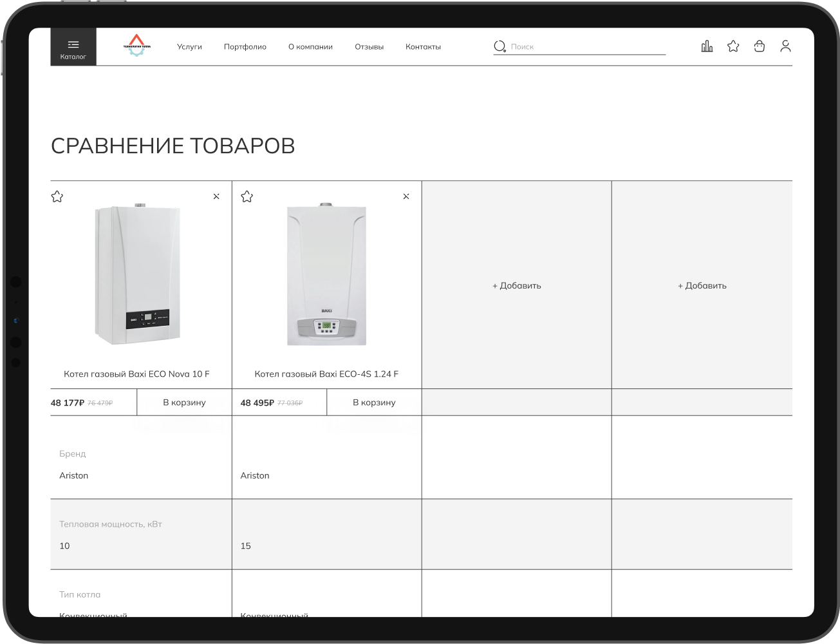This screenshot has height=644, width=840.
Task: Select the Ariston value of second product
Action: (x=255, y=476)
